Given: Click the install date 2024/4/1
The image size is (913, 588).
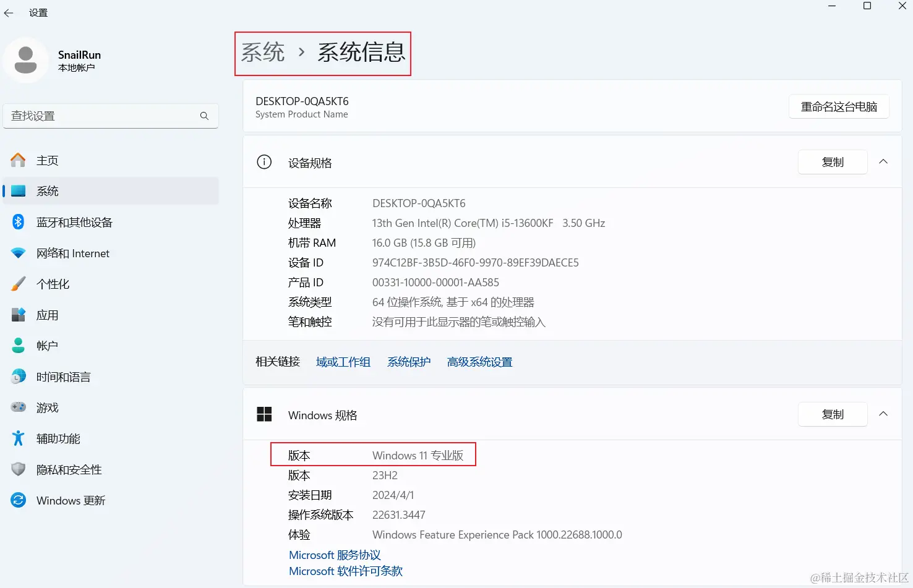Looking at the screenshot, I should [x=393, y=495].
